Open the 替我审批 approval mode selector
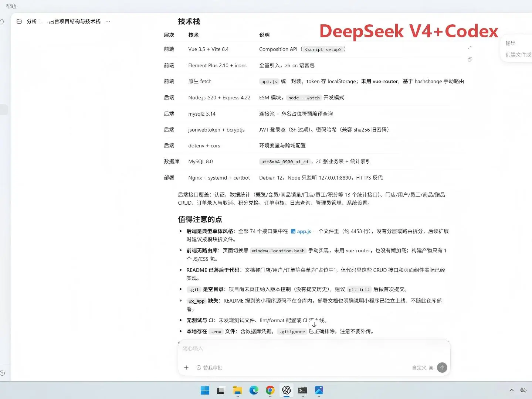 coord(210,368)
